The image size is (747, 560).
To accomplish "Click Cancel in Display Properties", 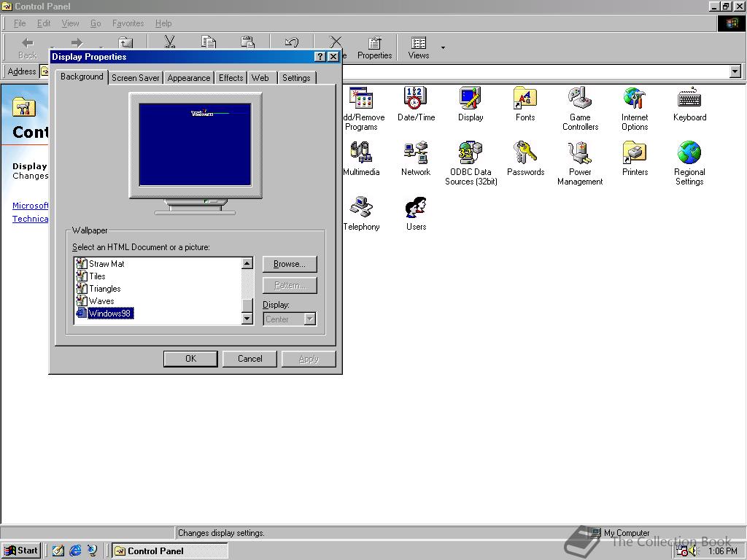I will pyautogui.click(x=249, y=359).
